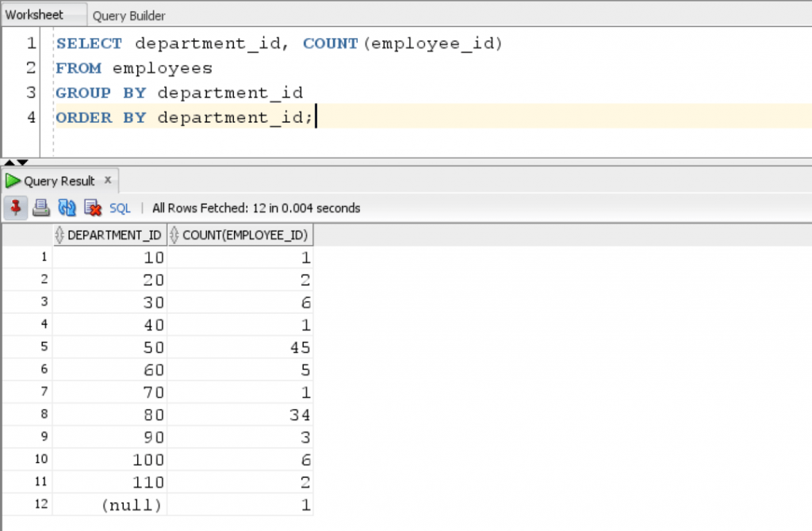Click the green run arrow icon
This screenshot has height=531, width=812.
pyautogui.click(x=13, y=181)
